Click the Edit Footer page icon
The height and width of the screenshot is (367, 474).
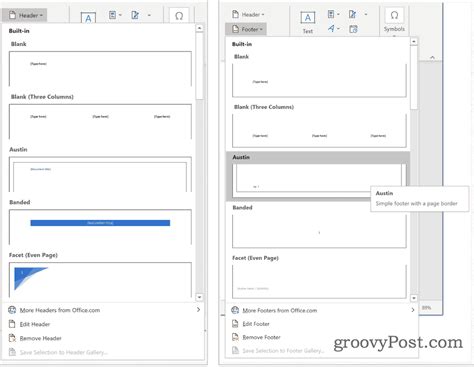235,323
